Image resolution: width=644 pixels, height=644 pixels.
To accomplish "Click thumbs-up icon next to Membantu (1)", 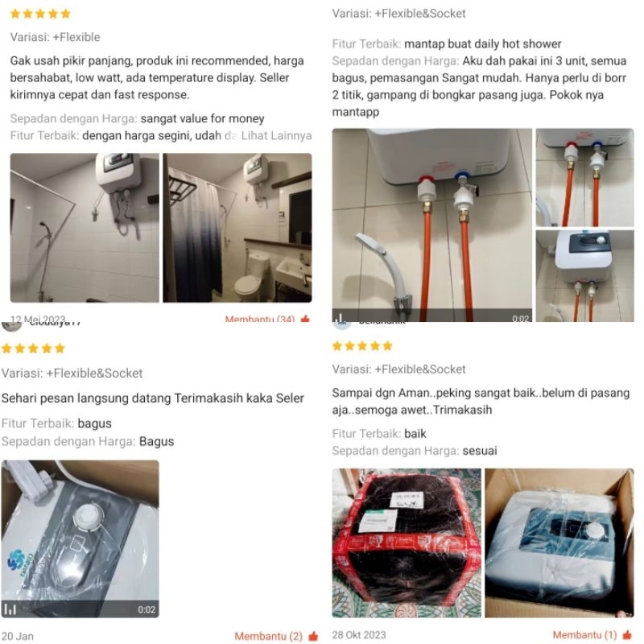I will click(x=627, y=634).
